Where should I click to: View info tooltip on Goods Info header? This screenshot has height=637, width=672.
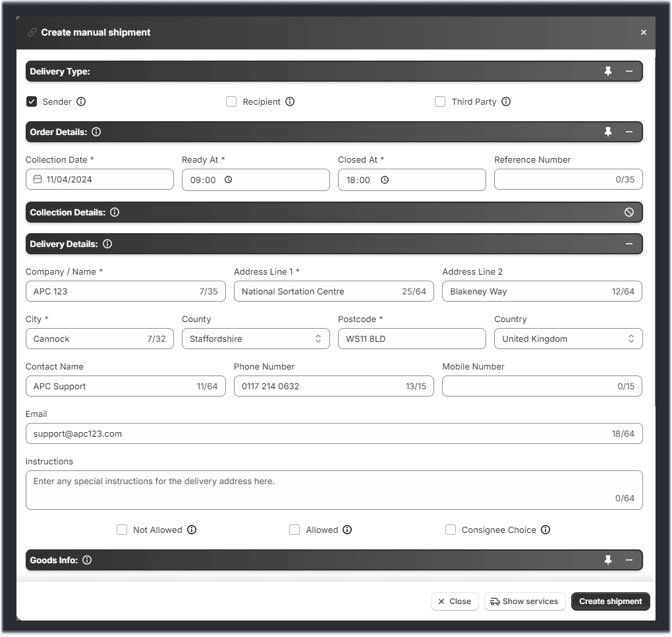pyautogui.click(x=87, y=560)
